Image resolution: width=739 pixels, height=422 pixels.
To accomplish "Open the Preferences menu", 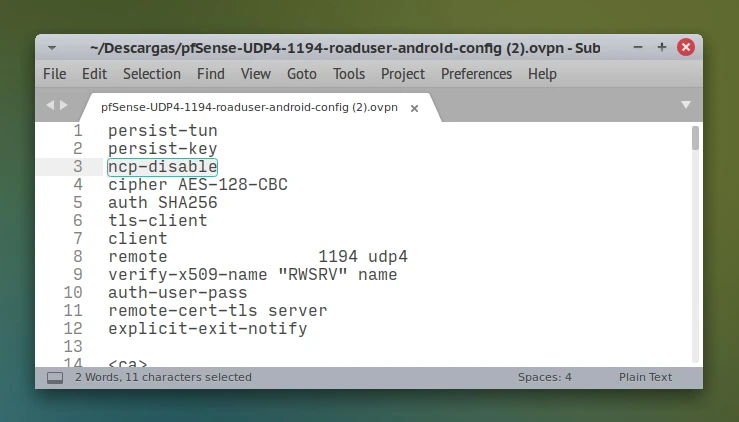I will [x=478, y=74].
